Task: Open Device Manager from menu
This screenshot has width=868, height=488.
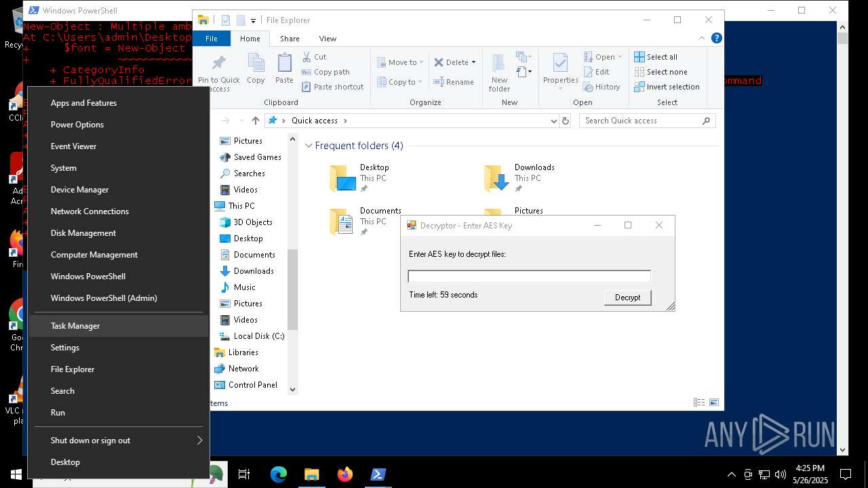Action: pos(119,190)
